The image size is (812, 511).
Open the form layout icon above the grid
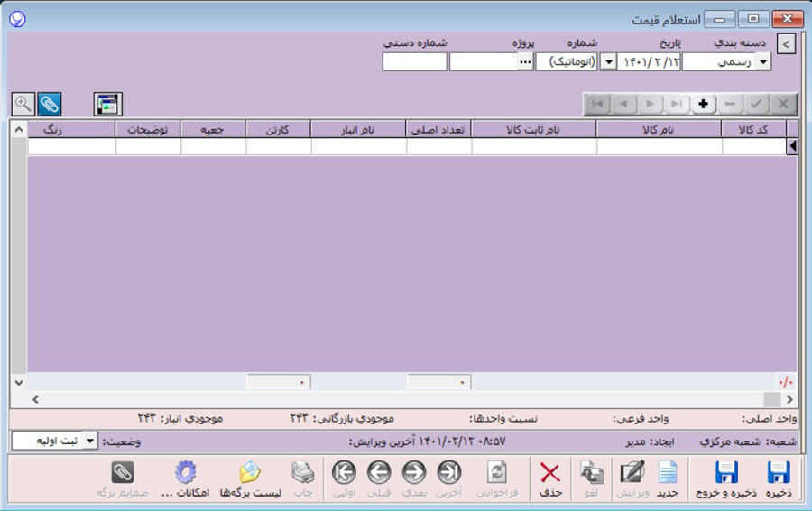point(107,104)
